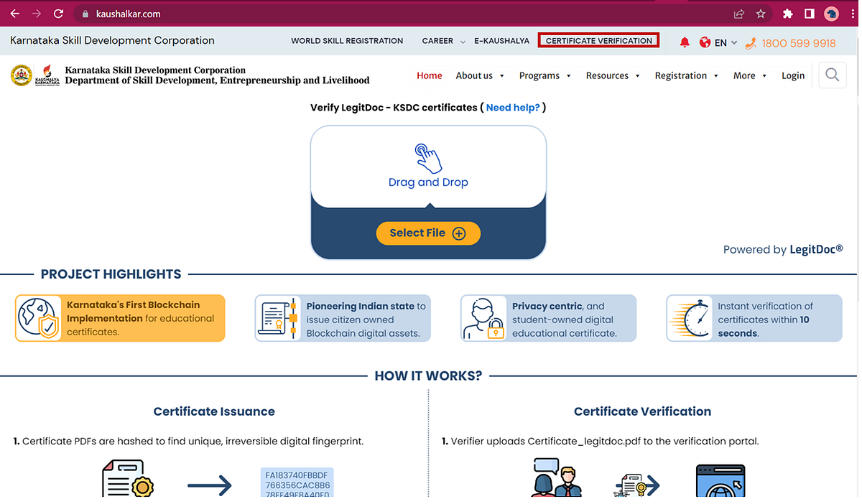Click the E-KAUSHALYA menu item
This screenshot has width=862, height=504.
click(x=501, y=41)
